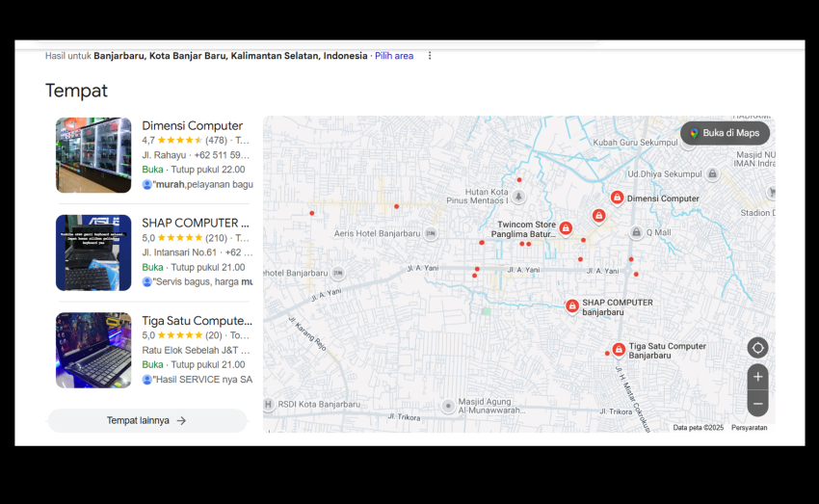Click the Hutan Kota Pinus Mentaos marker
Screen dimensions: 819x504
(x=518, y=197)
